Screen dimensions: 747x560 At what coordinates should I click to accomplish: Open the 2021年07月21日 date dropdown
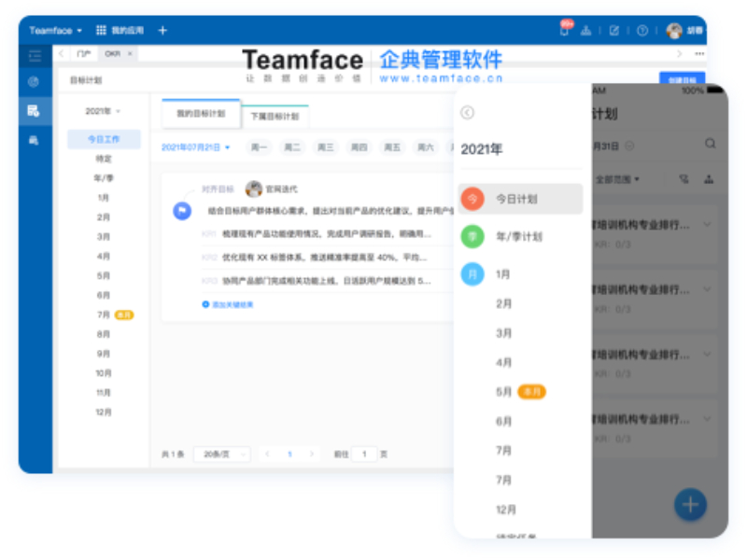[191, 147]
